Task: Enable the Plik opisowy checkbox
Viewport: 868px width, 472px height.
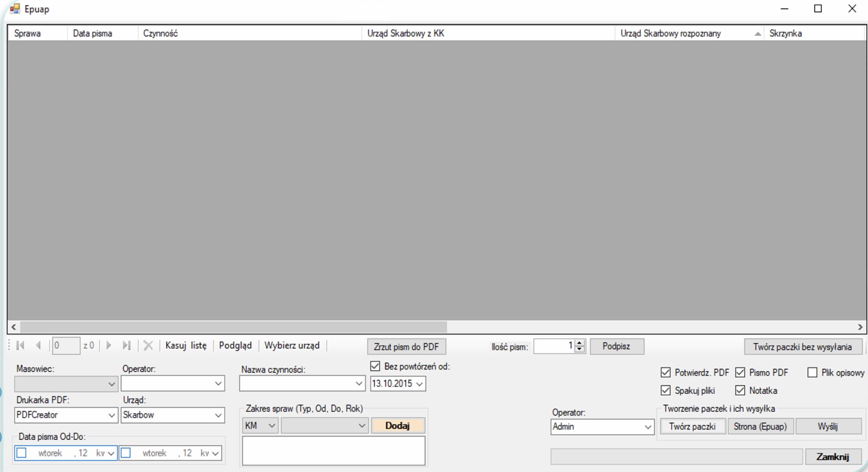Action: click(812, 372)
